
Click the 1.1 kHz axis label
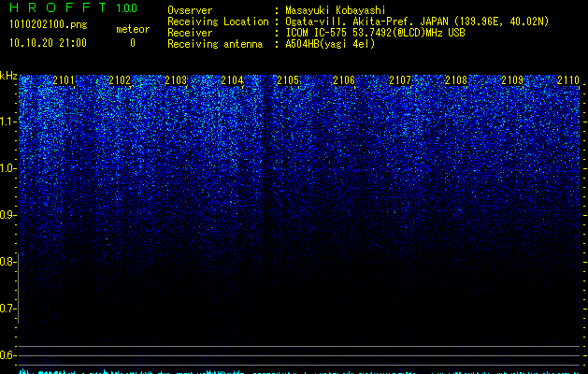tap(7, 122)
